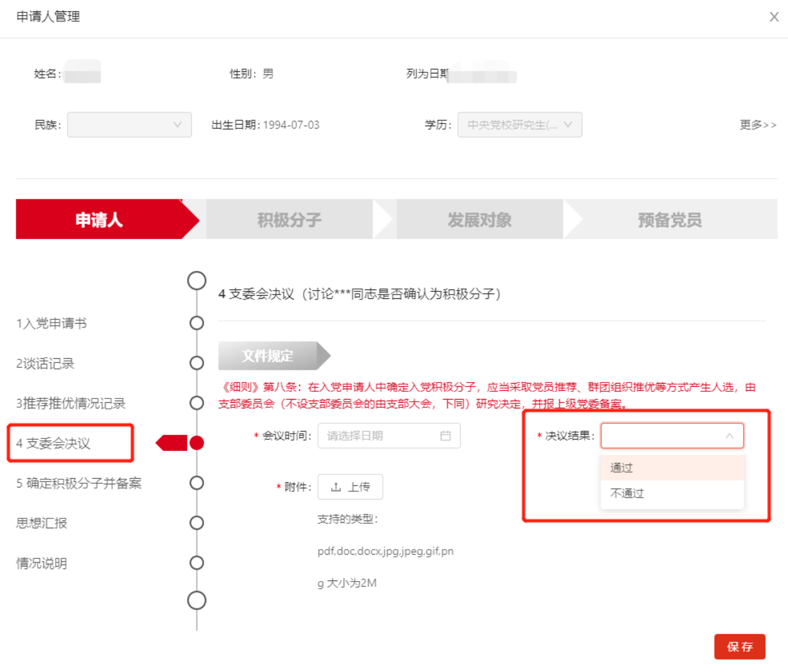Click the 更多>> link for more details

757,125
